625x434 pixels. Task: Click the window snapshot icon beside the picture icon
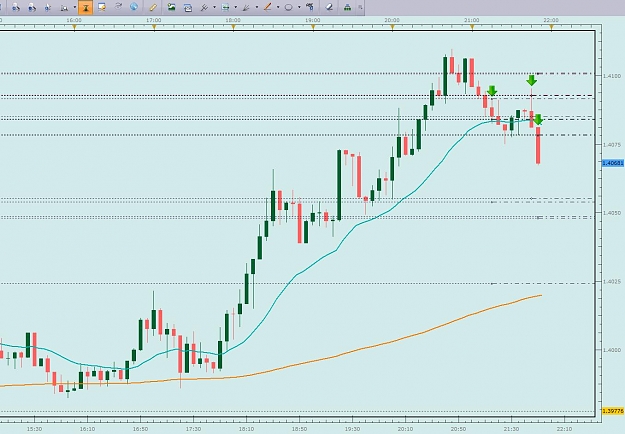click(x=188, y=7)
